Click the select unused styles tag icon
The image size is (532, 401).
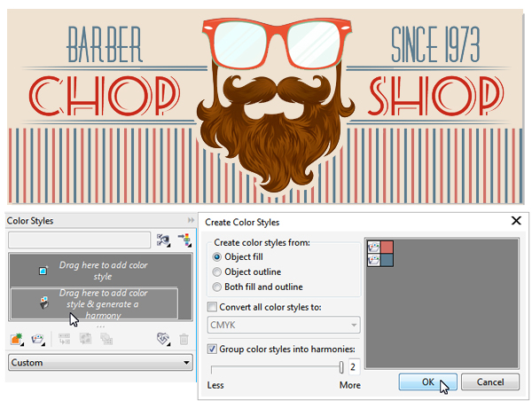(163, 339)
